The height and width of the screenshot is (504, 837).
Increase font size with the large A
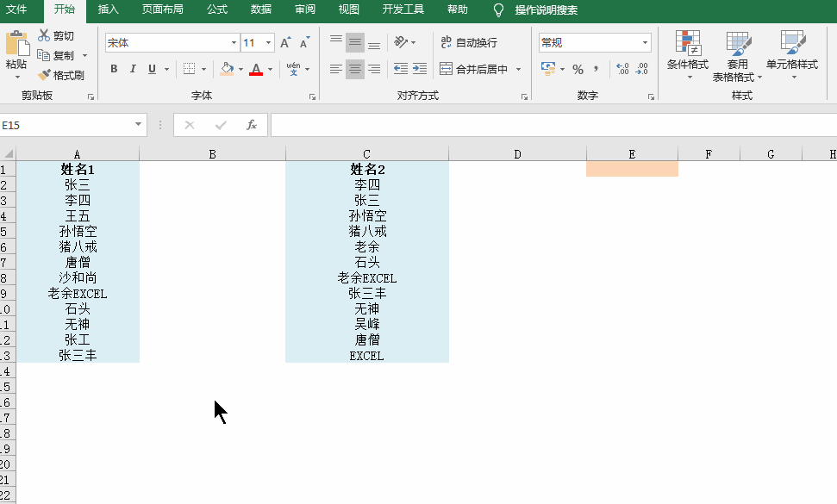(x=285, y=43)
